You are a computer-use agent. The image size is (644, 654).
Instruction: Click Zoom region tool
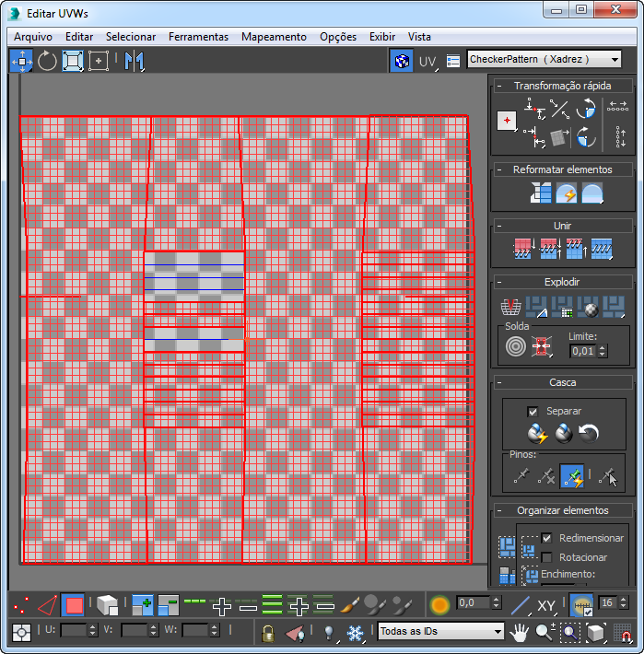point(569,632)
